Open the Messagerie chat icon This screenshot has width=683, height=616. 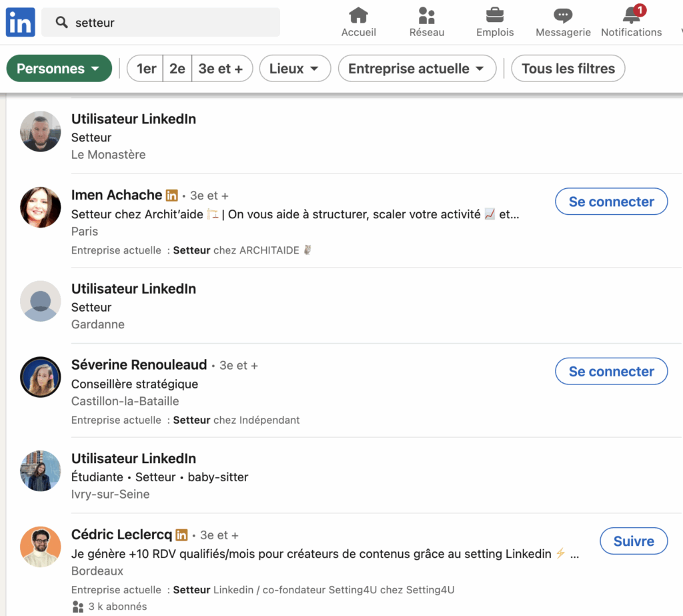click(563, 16)
